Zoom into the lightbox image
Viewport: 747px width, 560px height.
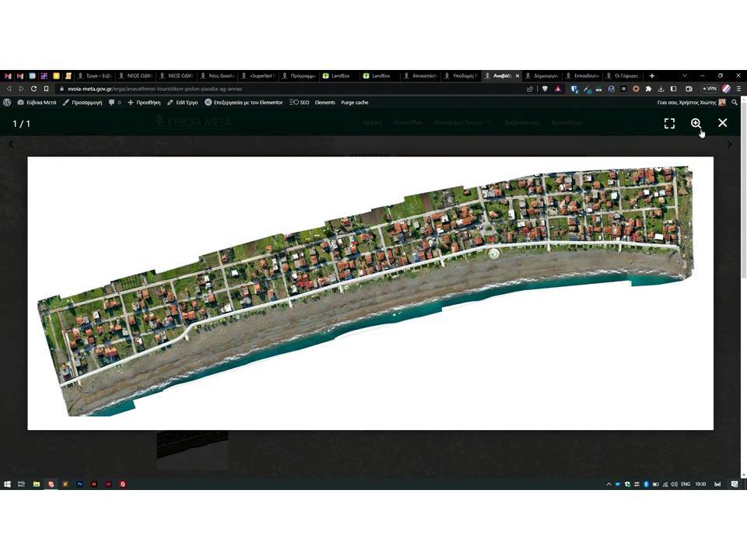click(x=696, y=124)
